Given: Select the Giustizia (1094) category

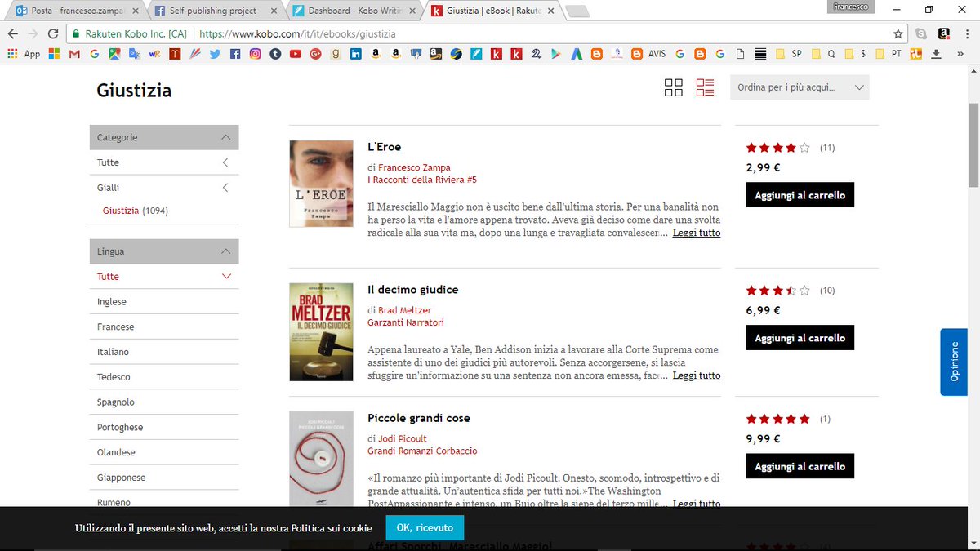Looking at the screenshot, I should point(136,211).
